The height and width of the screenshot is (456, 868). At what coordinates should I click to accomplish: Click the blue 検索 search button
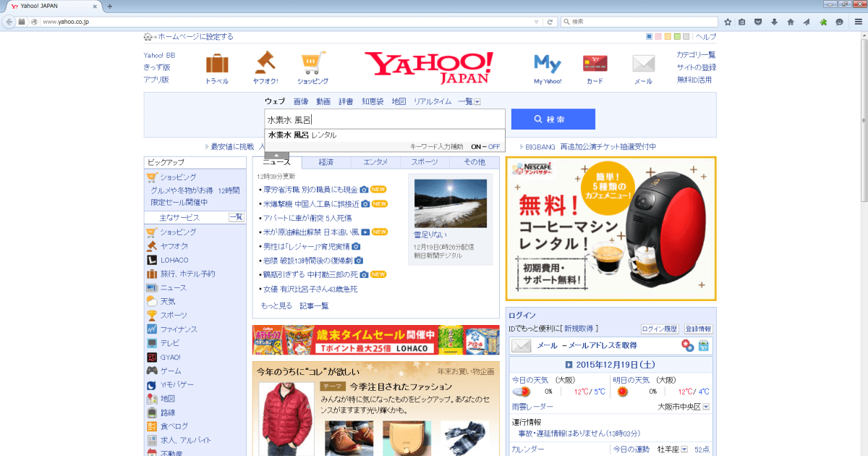pyautogui.click(x=553, y=119)
